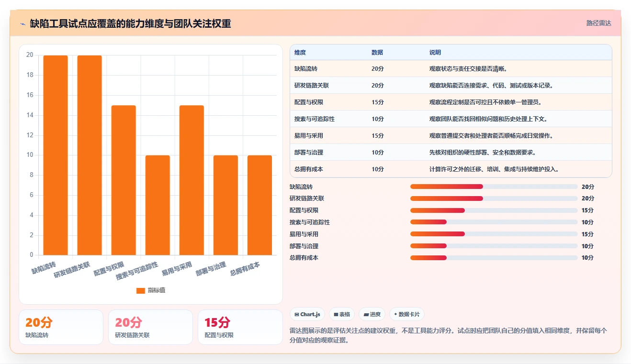Select the 数据卡片 chip
This screenshot has width=631, height=364.
[407, 314]
